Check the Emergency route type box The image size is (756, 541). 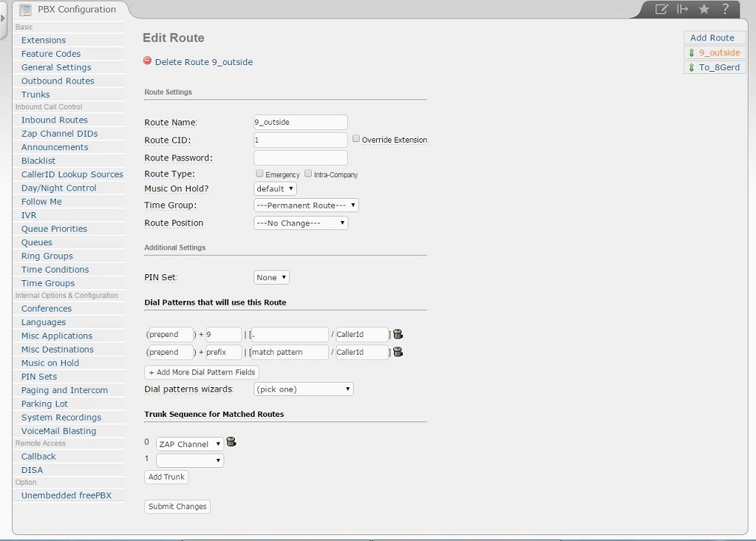pyautogui.click(x=259, y=174)
